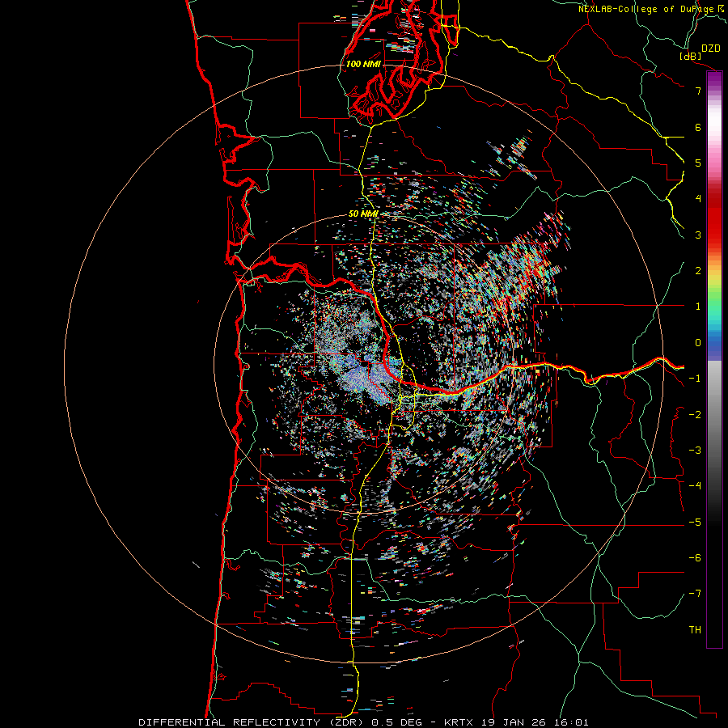The width and height of the screenshot is (728, 728).
Task: Pick the purple top of the color bar
Action: click(714, 78)
